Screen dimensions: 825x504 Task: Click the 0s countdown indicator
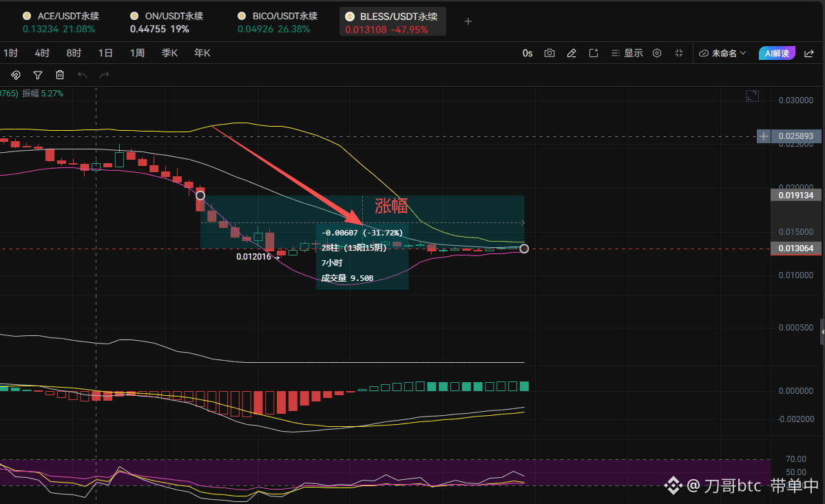pyautogui.click(x=528, y=53)
